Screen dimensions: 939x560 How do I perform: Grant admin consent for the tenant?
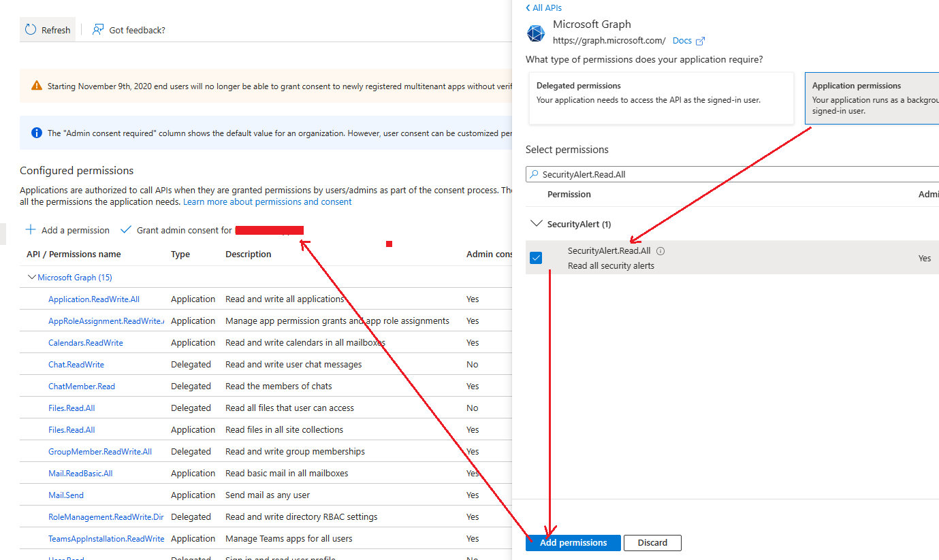tap(211, 230)
